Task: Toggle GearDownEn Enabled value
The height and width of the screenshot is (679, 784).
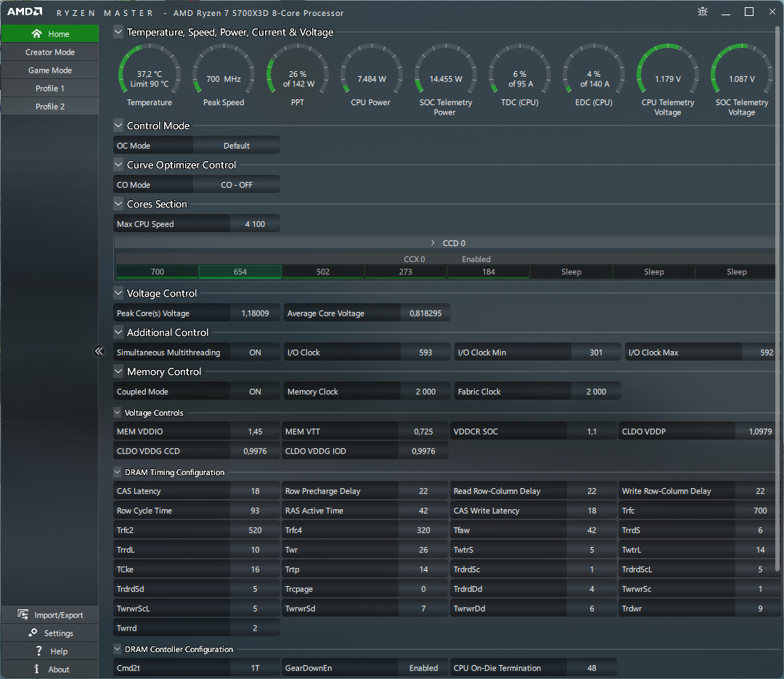Action: pos(423,668)
